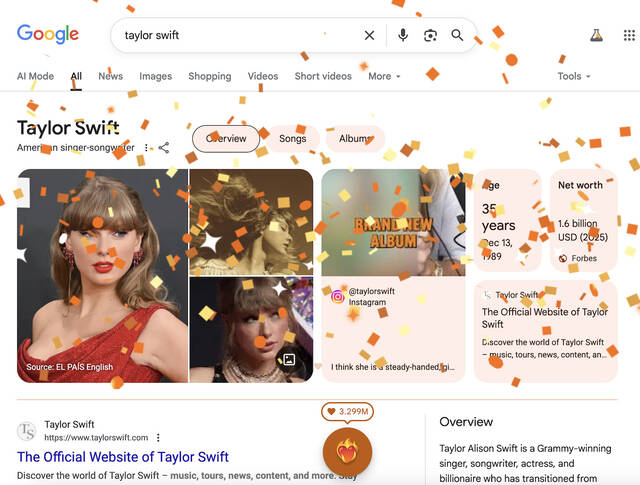The width and height of the screenshot is (640, 485).
Task: Expand the More search filters dropdown
Action: click(384, 76)
